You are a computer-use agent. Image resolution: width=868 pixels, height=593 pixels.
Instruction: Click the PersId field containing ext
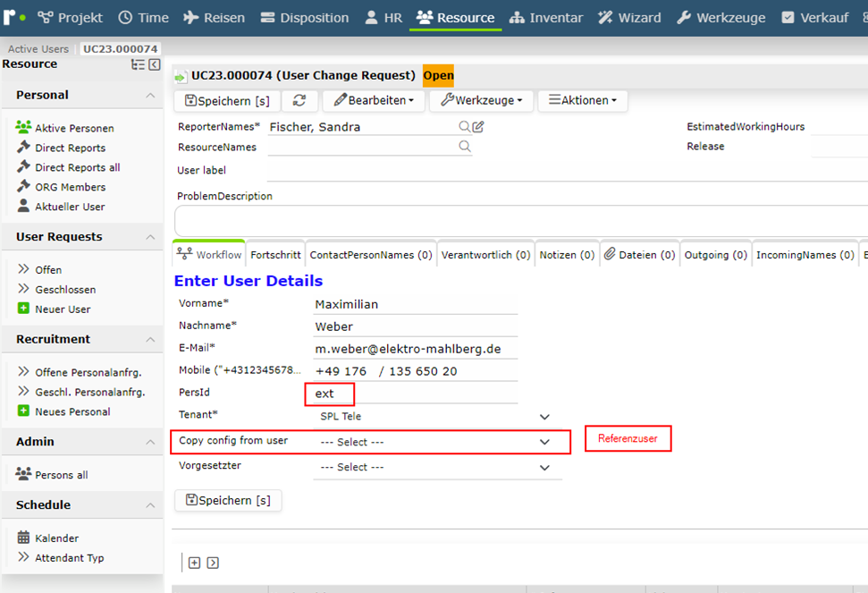click(415, 394)
